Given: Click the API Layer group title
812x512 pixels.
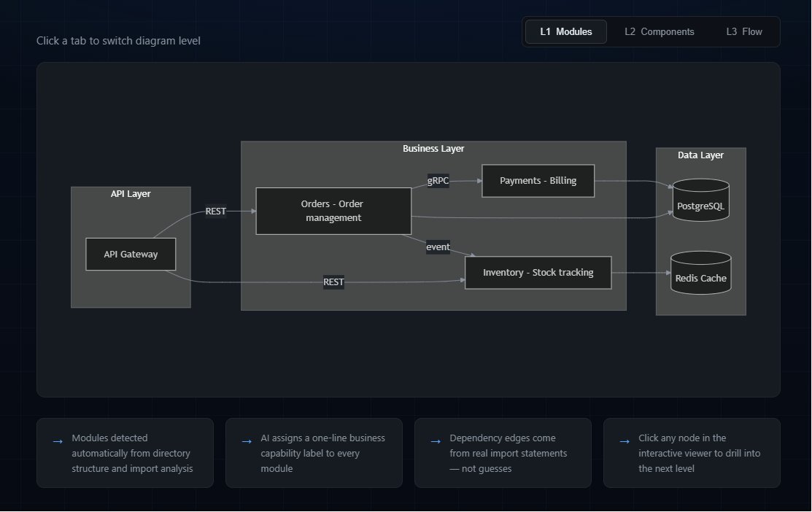Looking at the screenshot, I should coord(131,193).
